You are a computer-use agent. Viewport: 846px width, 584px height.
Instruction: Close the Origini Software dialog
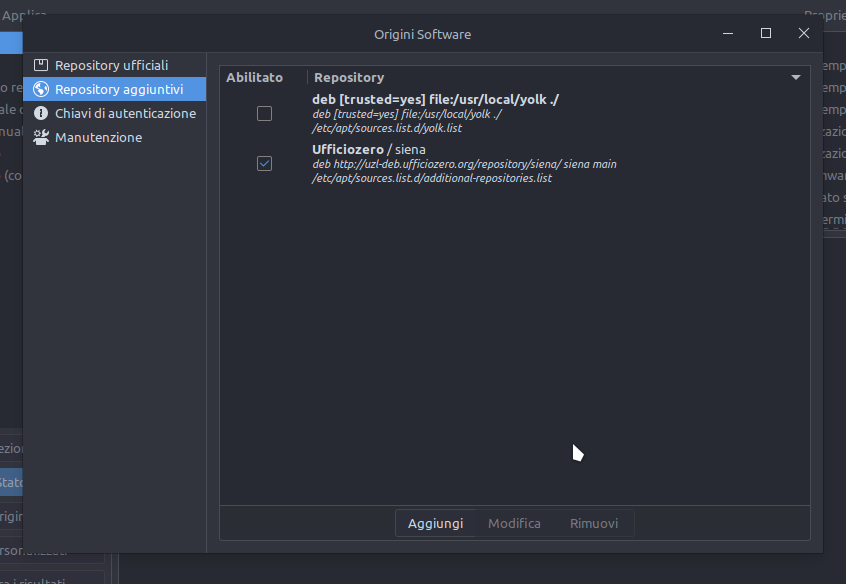[804, 33]
